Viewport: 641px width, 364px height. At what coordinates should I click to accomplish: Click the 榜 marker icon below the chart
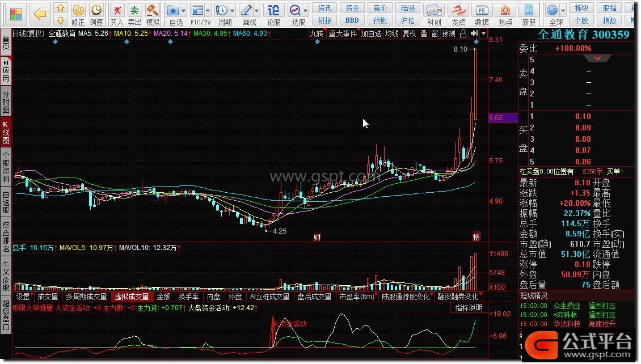(x=476, y=237)
